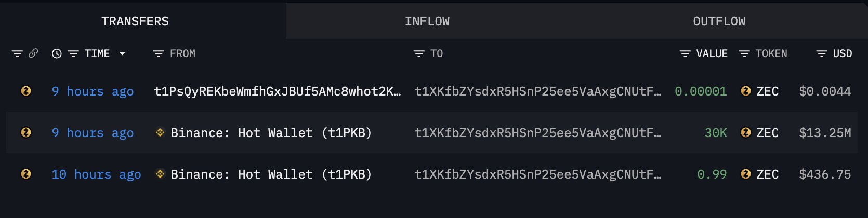Click the ZEC token icon in 30K row

pyautogui.click(x=745, y=133)
